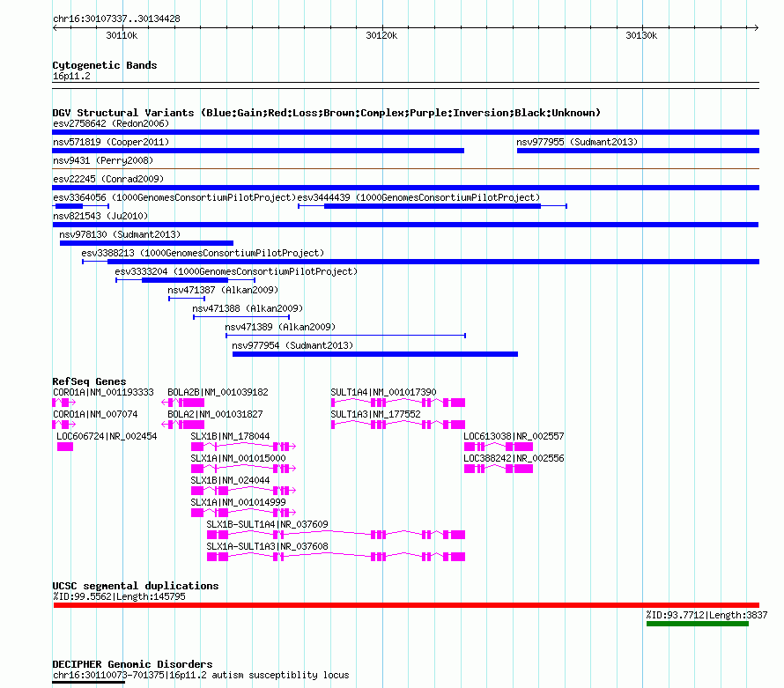Viewport: 784px width, 688px height.
Task: Select BOLA2B NM_001039182 gene glyph
Action: 183,403
